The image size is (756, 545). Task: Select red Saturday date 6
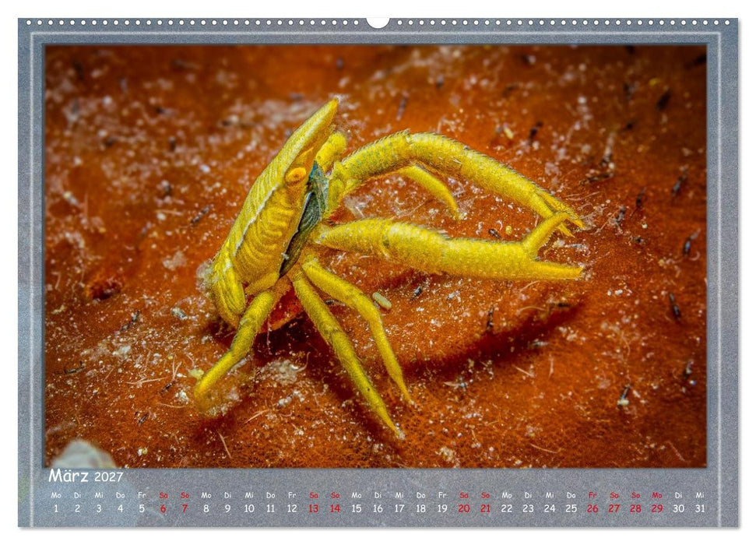click(x=163, y=508)
